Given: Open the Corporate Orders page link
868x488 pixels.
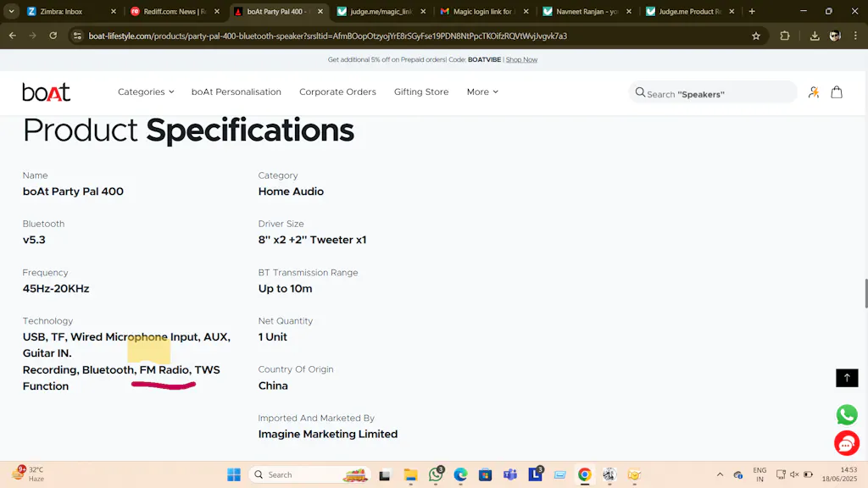Looking at the screenshot, I should click(x=337, y=91).
